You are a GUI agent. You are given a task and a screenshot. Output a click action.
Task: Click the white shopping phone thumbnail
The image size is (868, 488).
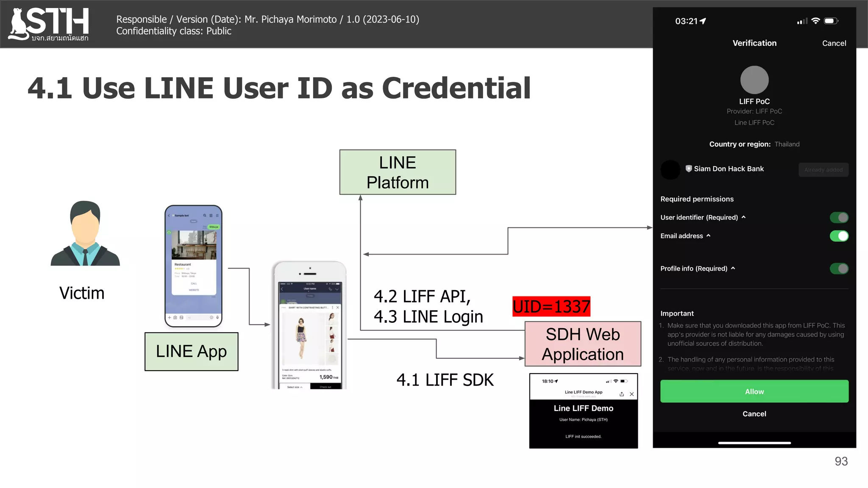click(x=310, y=325)
